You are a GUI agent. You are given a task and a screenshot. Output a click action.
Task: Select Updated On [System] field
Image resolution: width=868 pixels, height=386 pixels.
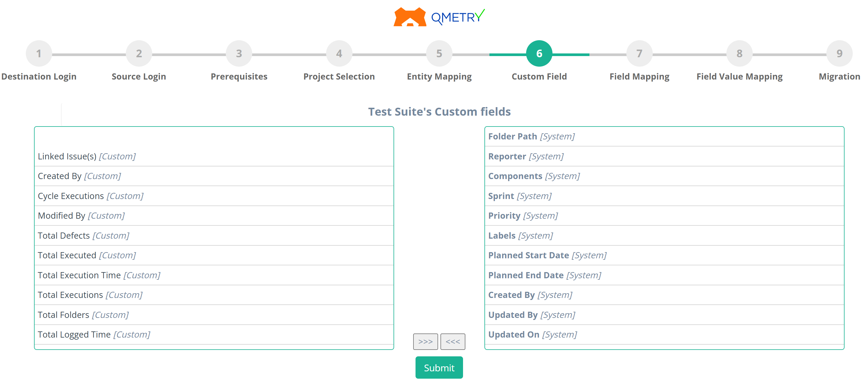[664, 335]
